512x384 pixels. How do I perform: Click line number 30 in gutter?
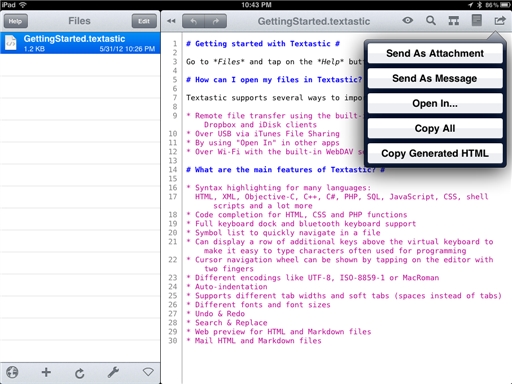click(173, 341)
